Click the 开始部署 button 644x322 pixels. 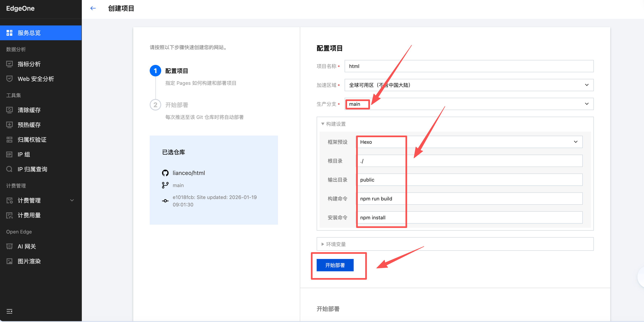335,265
